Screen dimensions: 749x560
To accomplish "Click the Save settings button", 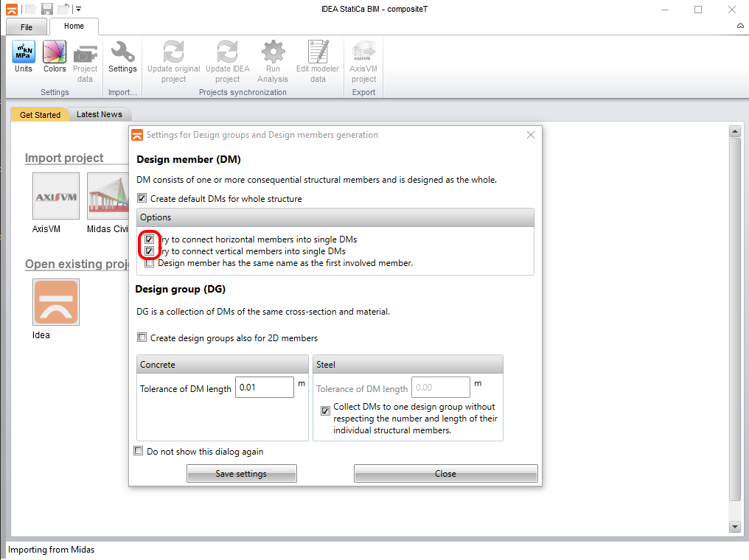I will point(241,474).
